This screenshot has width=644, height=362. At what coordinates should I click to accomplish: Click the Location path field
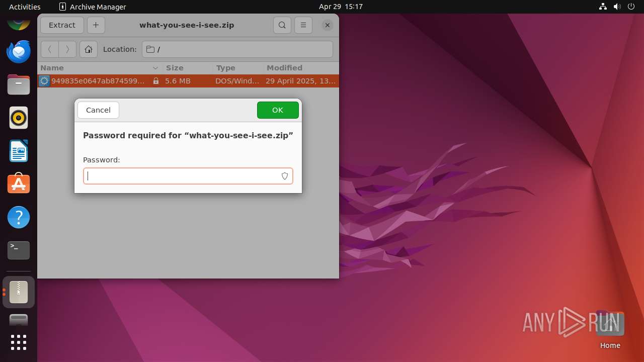point(237,49)
